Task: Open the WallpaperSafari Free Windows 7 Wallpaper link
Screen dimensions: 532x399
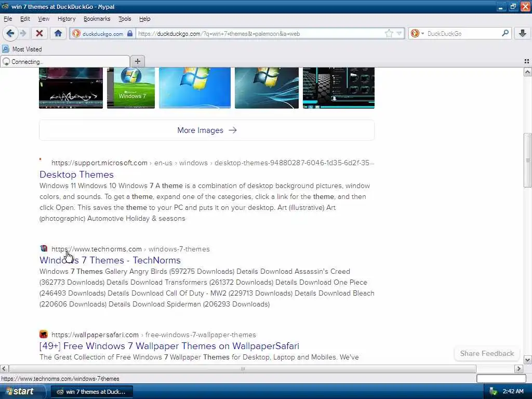Action: point(169,346)
